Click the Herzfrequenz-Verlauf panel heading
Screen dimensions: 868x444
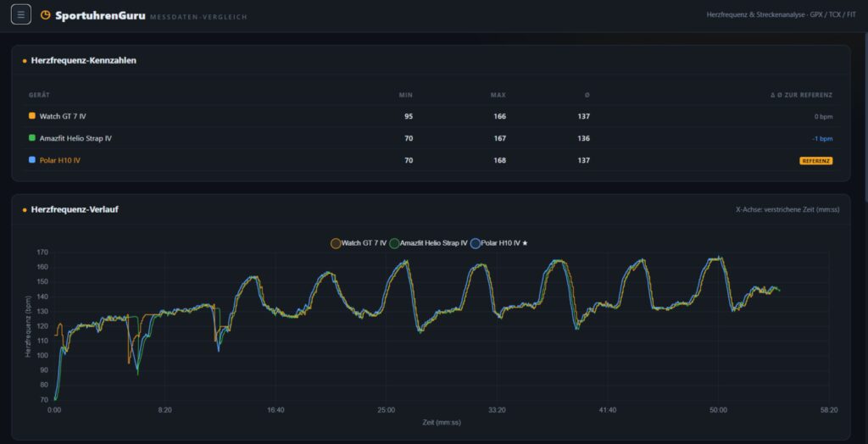click(75, 210)
